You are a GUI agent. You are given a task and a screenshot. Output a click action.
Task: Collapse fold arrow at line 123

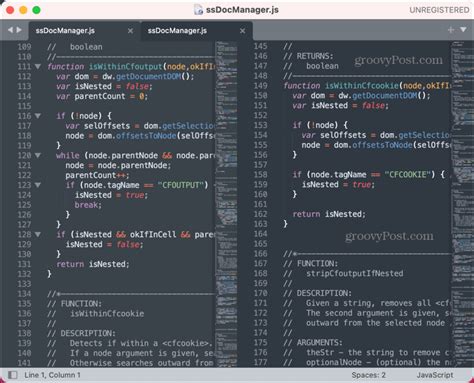(x=38, y=185)
